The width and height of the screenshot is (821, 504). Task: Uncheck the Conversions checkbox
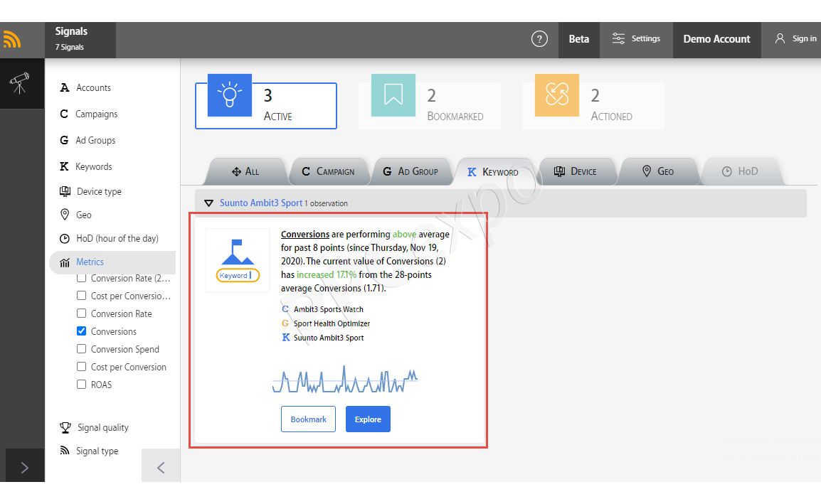coord(82,331)
